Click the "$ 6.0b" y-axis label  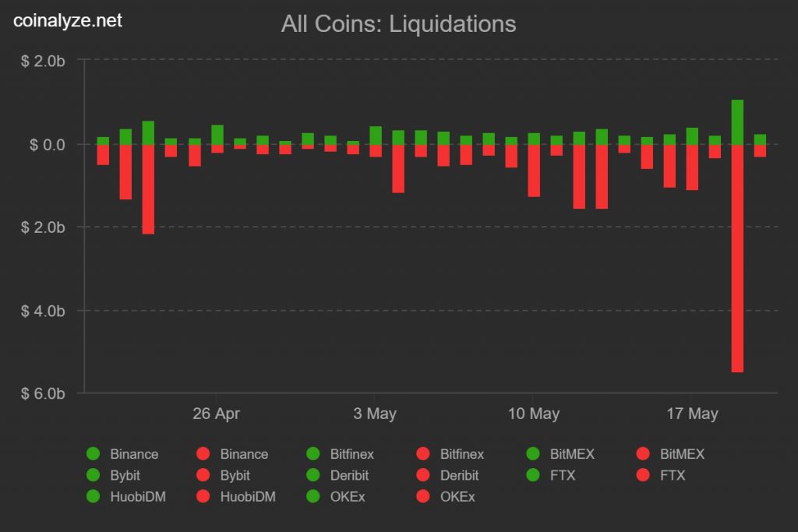coord(43,394)
